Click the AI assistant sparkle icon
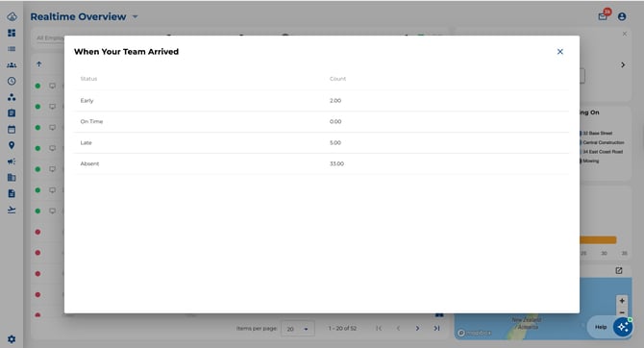 [623, 327]
